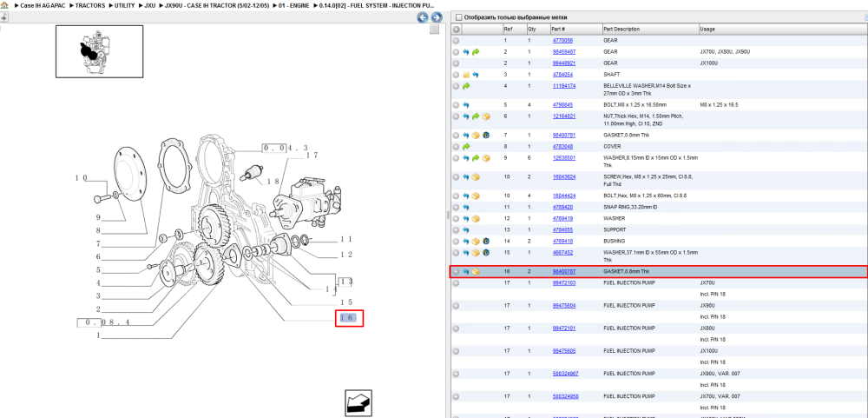
Task: Open part number link 99475604
Action: [x=564, y=306]
